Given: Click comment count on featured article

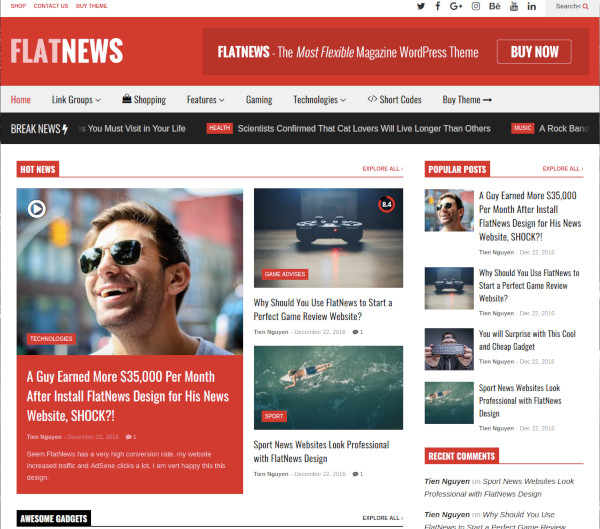Looking at the screenshot, I should tap(131, 437).
